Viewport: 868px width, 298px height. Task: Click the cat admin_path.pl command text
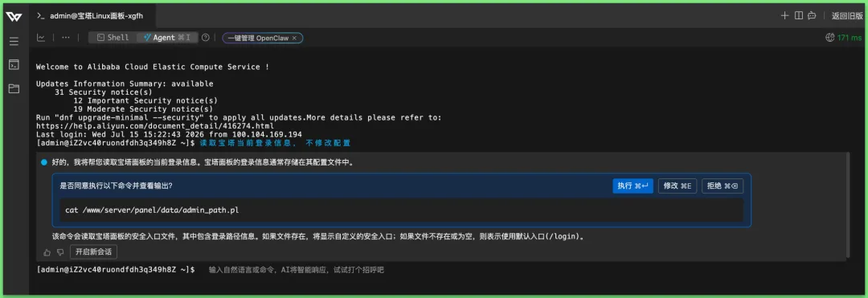pos(152,210)
